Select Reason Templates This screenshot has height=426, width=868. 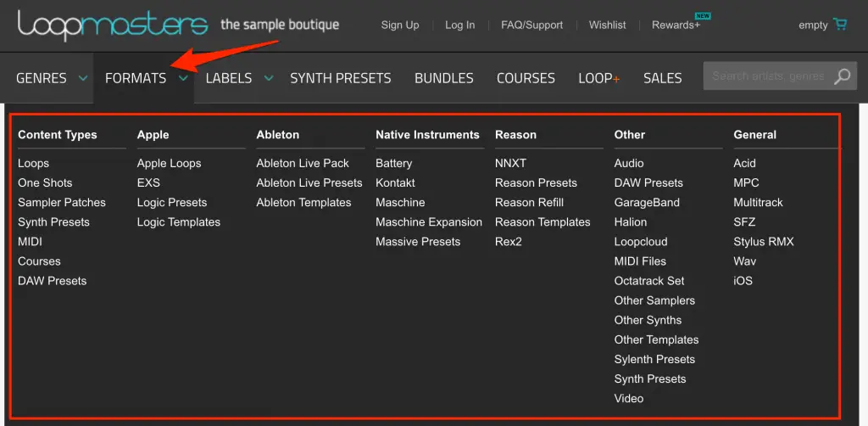tap(542, 222)
